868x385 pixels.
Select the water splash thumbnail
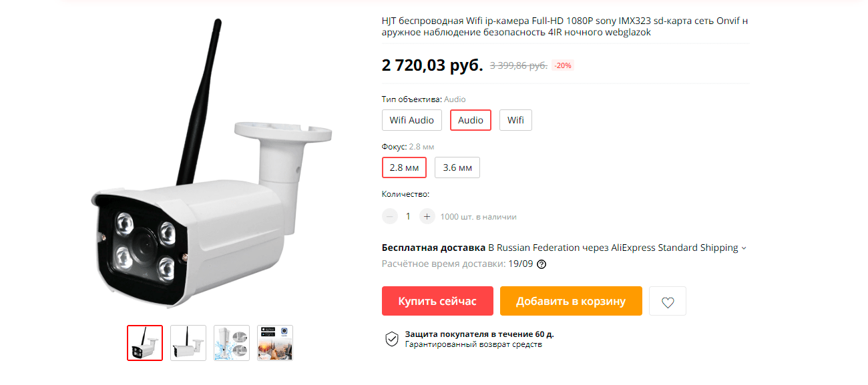(231, 342)
